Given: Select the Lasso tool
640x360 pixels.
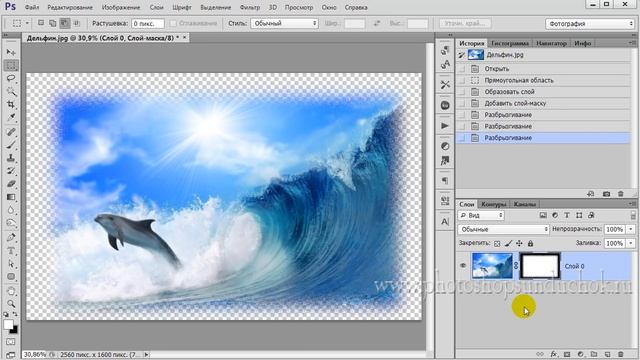Looking at the screenshot, I should click(x=11, y=78).
